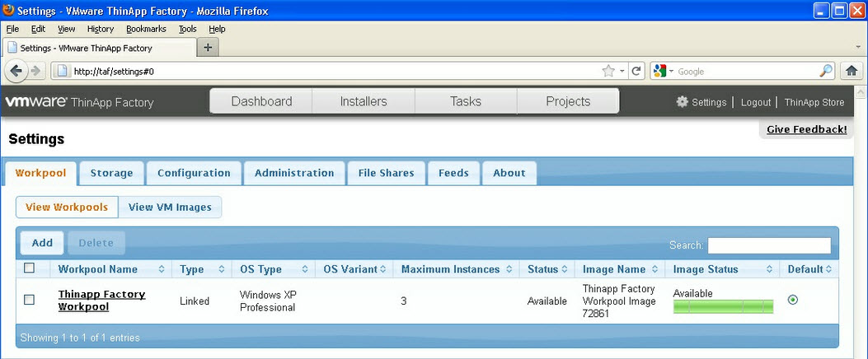Click the Add workpool button
Screen dimensions: 868x359
tap(42, 243)
